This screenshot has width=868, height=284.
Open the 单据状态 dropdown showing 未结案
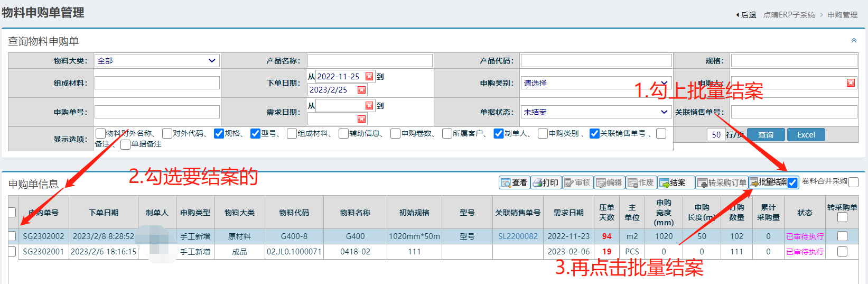click(596, 112)
